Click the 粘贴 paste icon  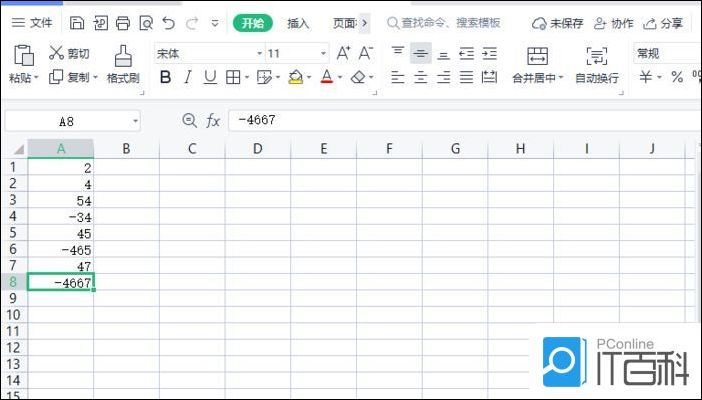click(24, 56)
